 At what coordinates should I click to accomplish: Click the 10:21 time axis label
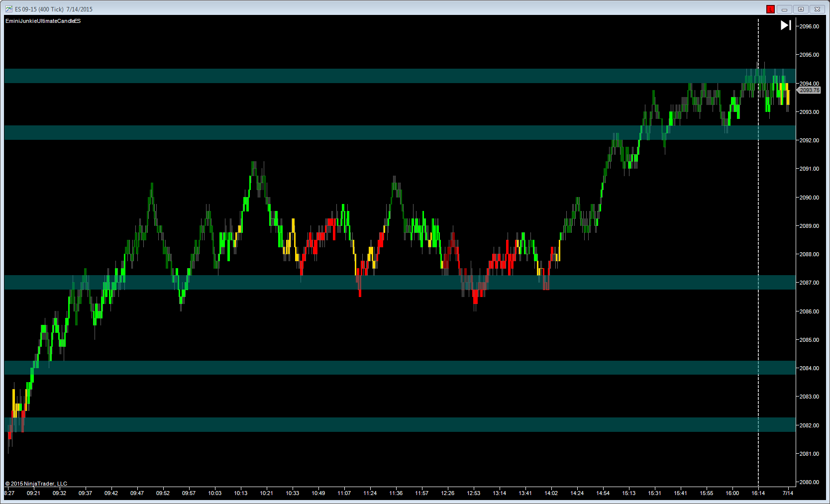[x=266, y=493]
